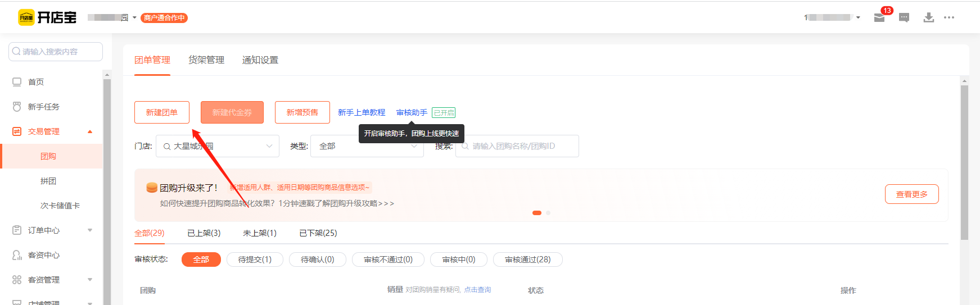Open the mail notifications icon
Viewport: 980px width, 305px height.
(879, 18)
